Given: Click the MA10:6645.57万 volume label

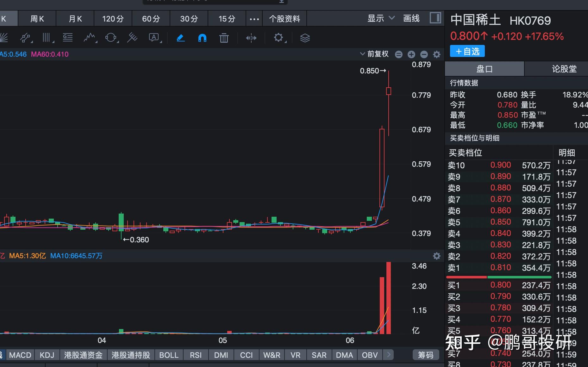Looking at the screenshot, I should tap(76, 256).
